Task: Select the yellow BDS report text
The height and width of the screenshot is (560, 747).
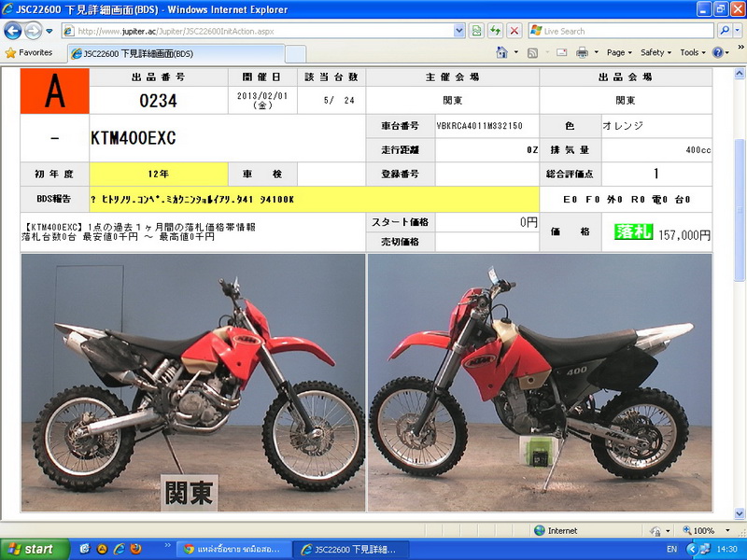Action: click(x=192, y=199)
